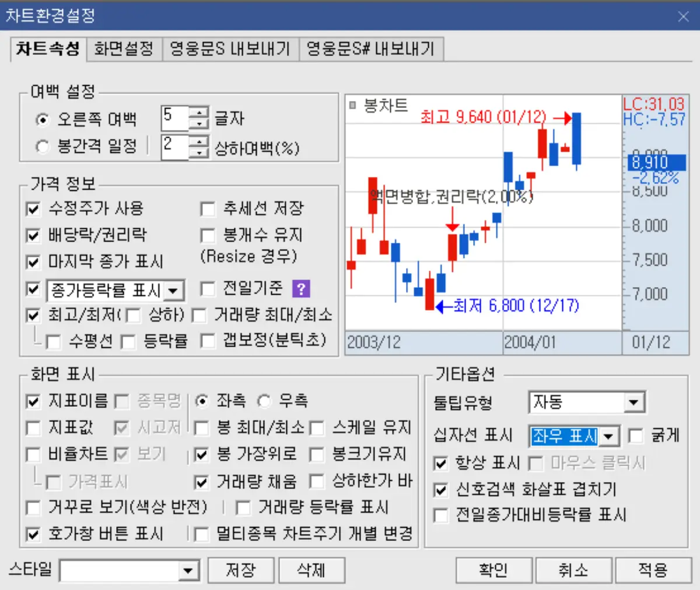Open the 영웅문S 내보내기 tab
700x590 pixels.
[230, 50]
